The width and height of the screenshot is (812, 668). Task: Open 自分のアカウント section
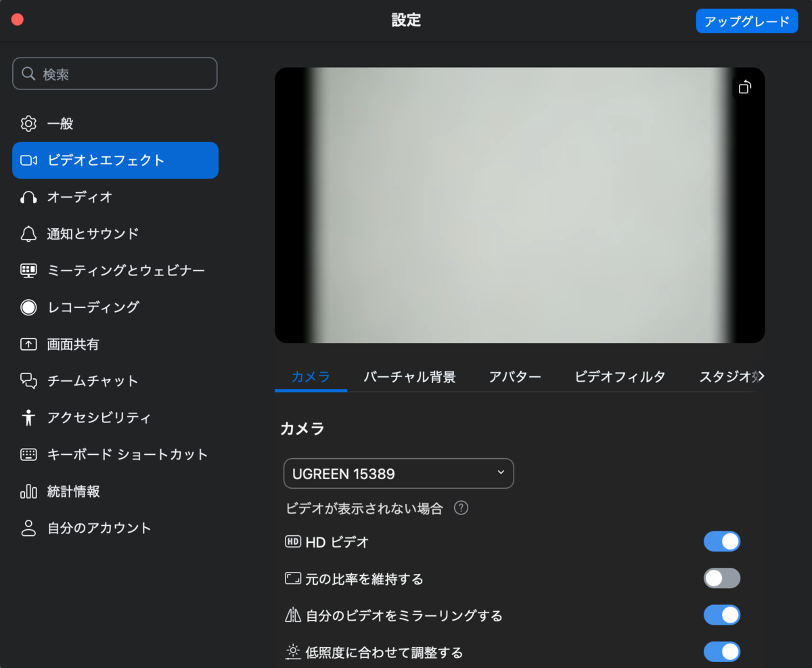tap(115, 528)
